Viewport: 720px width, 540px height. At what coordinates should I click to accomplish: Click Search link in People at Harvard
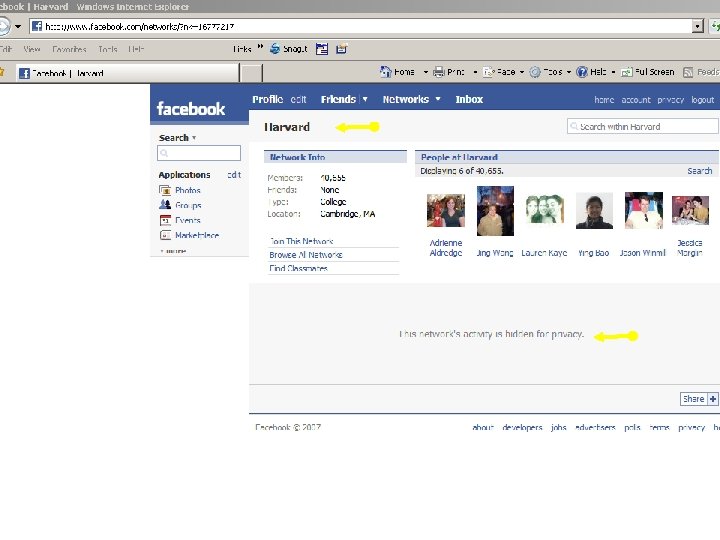coord(700,171)
